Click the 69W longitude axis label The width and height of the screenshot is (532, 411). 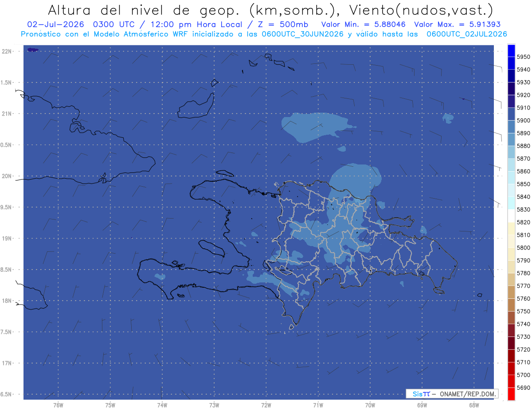point(422,405)
